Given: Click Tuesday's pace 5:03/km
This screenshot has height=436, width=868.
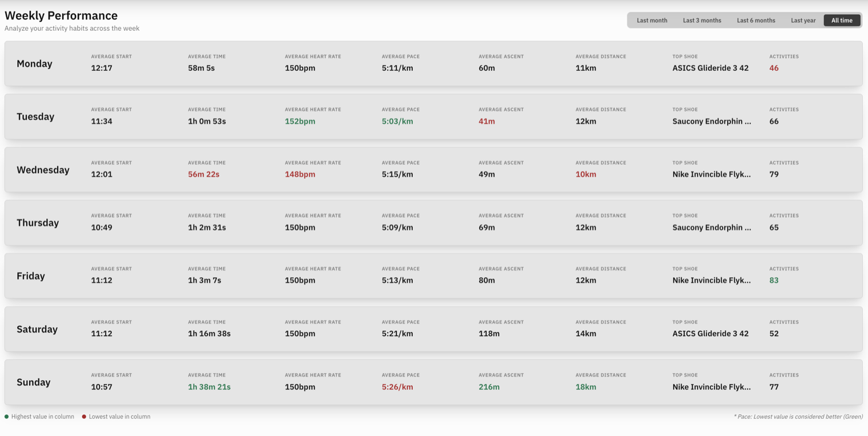Looking at the screenshot, I should point(397,121).
